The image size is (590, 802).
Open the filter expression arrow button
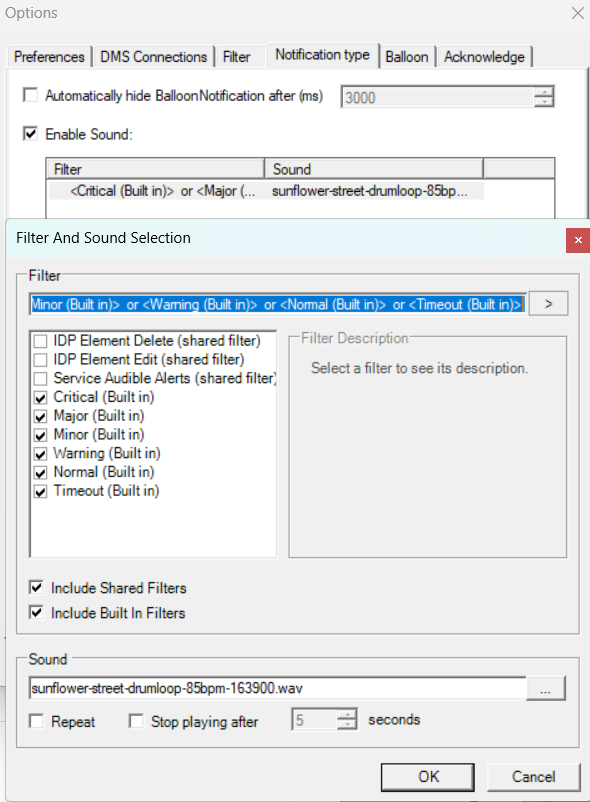pyautogui.click(x=548, y=304)
